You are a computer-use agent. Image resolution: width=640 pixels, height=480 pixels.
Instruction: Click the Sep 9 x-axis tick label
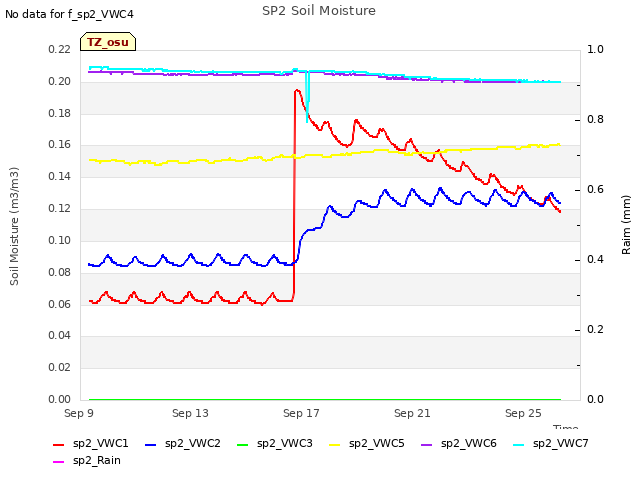[x=79, y=413]
